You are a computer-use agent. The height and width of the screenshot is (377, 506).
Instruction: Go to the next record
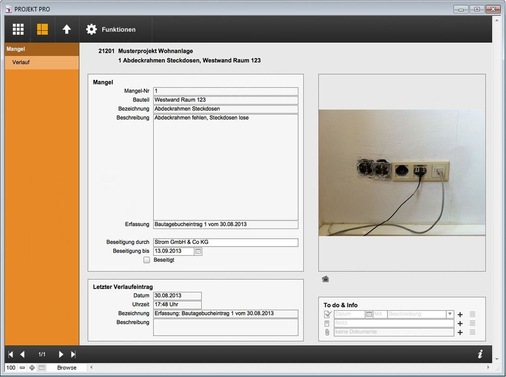coord(61,354)
